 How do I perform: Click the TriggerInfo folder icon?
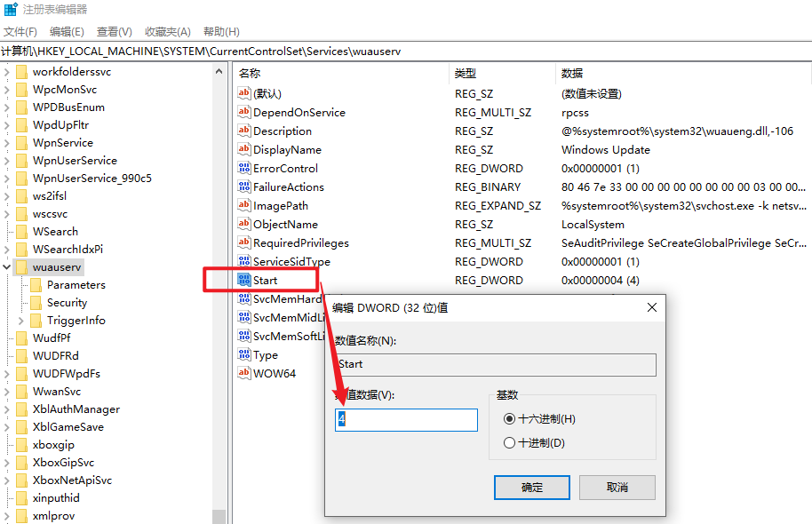(x=36, y=321)
